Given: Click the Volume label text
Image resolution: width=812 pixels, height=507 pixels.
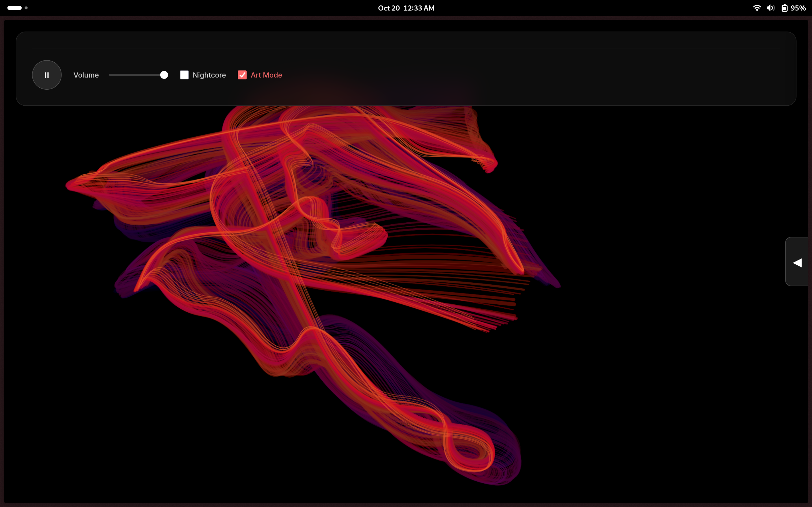Looking at the screenshot, I should point(86,75).
